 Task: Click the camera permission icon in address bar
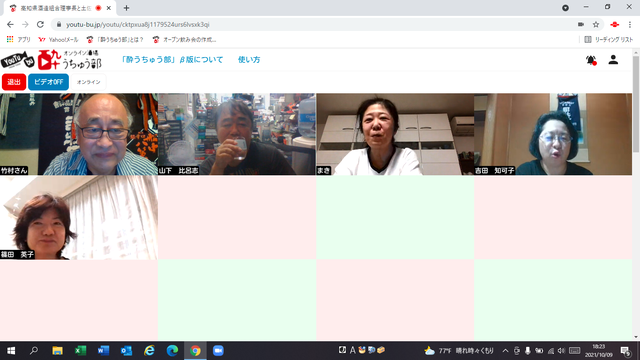[581, 24]
